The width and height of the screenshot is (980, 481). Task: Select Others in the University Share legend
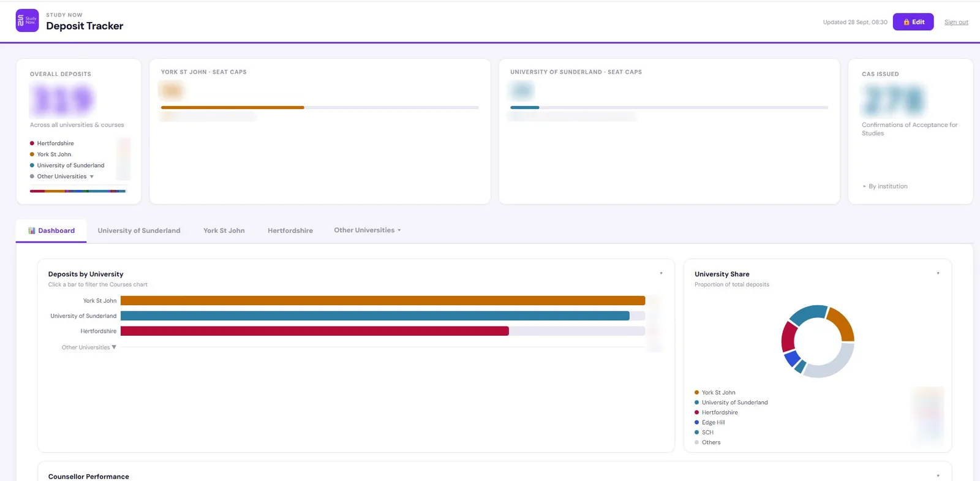(x=707, y=442)
